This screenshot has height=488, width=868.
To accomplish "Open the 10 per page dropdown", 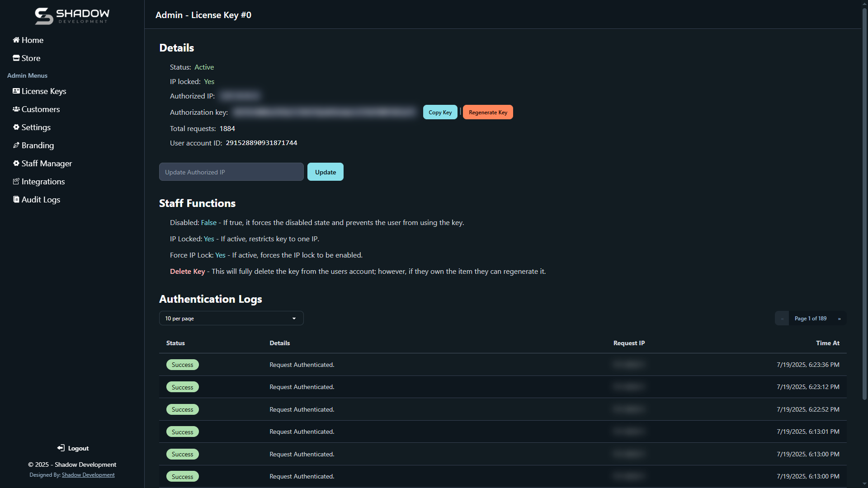I will tap(231, 319).
